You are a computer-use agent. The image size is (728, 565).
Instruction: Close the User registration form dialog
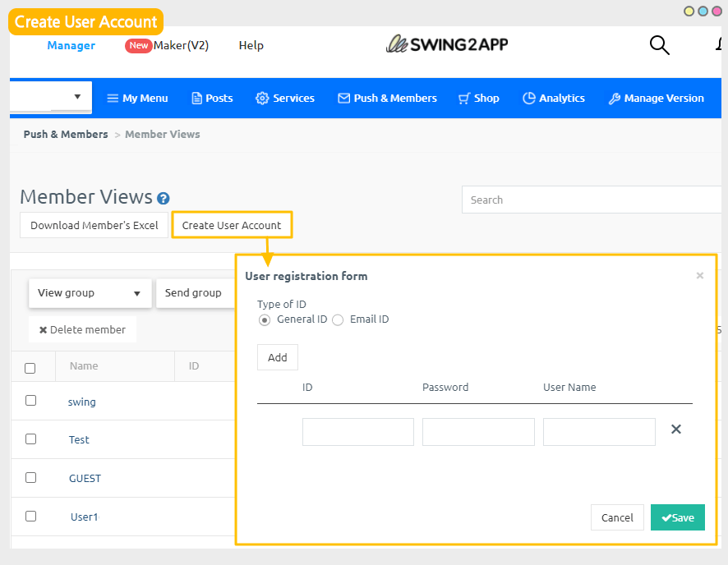point(700,276)
